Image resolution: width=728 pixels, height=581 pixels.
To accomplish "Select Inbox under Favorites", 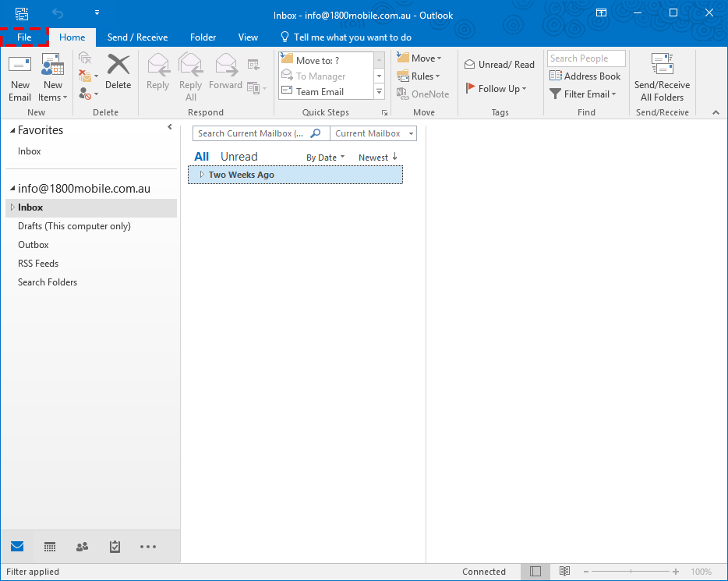I will tap(30, 151).
